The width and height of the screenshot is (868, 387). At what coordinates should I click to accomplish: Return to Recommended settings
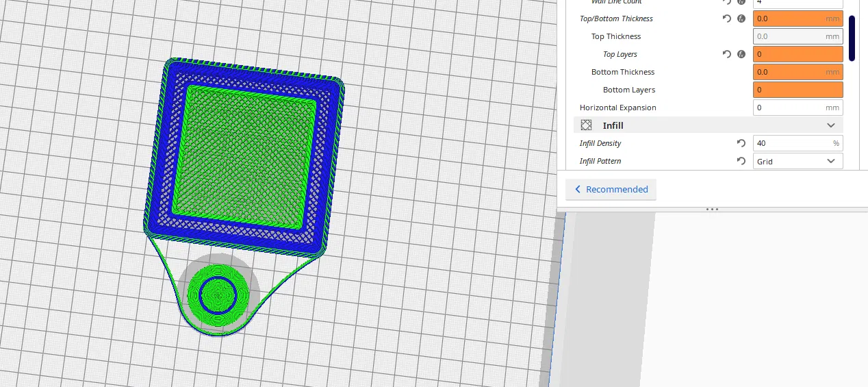tap(611, 189)
